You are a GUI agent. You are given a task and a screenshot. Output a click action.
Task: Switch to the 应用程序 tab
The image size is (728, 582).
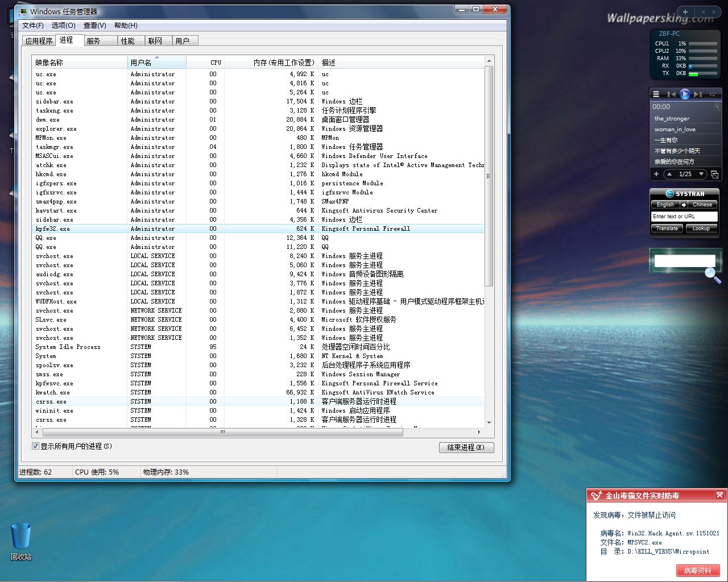coord(39,41)
